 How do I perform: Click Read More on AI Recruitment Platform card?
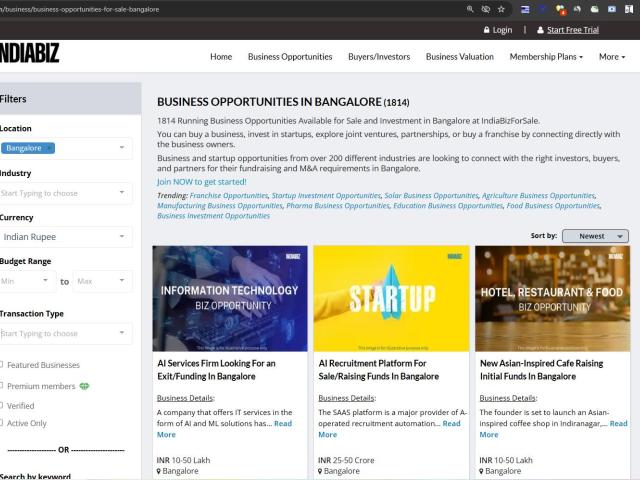[451, 424]
